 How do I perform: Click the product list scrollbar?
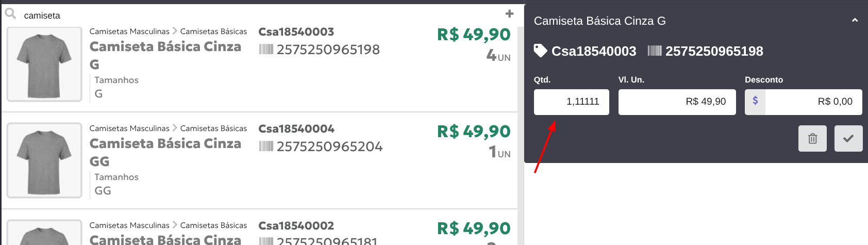pyautogui.click(x=521, y=134)
